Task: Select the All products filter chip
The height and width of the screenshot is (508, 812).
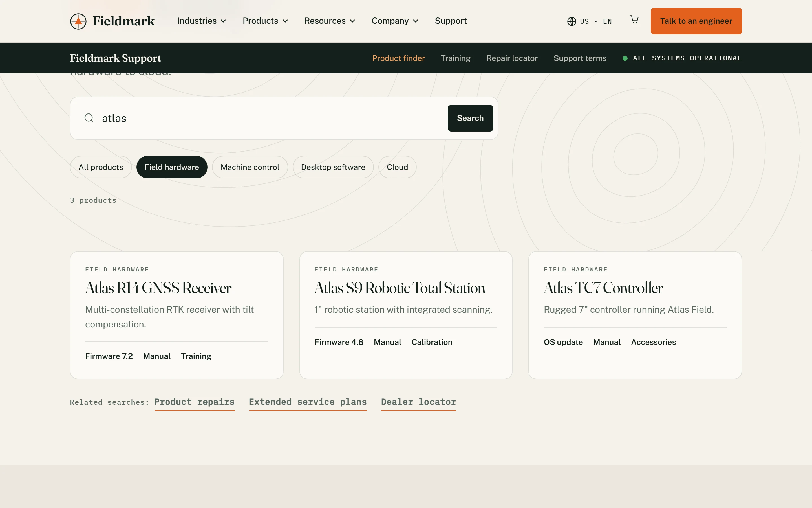Action: 101,167
